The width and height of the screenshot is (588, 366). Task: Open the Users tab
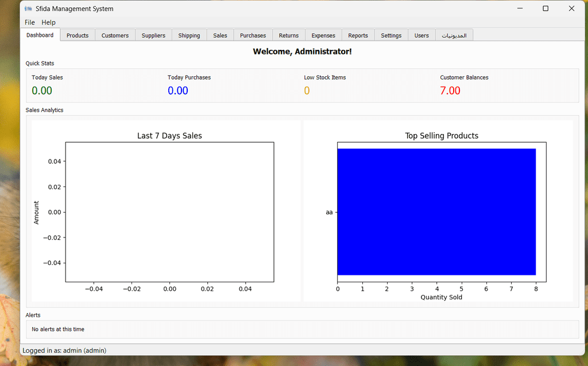click(x=421, y=36)
